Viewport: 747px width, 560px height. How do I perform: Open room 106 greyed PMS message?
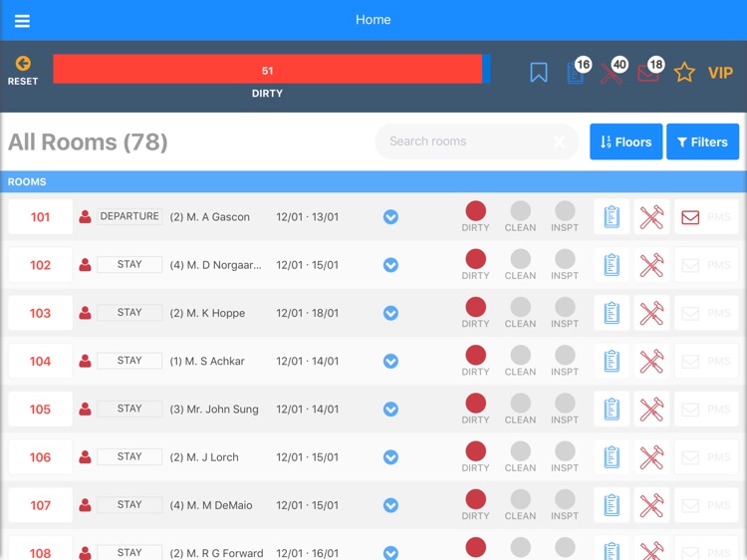point(706,457)
